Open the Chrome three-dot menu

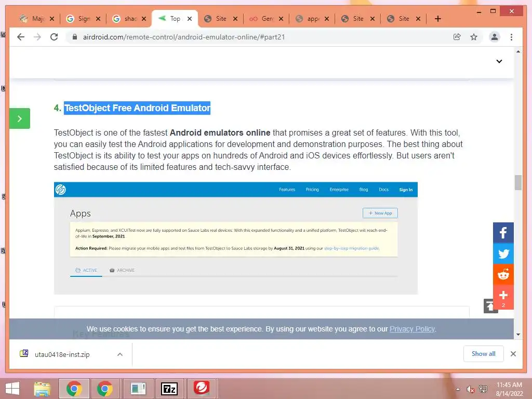[x=511, y=37]
